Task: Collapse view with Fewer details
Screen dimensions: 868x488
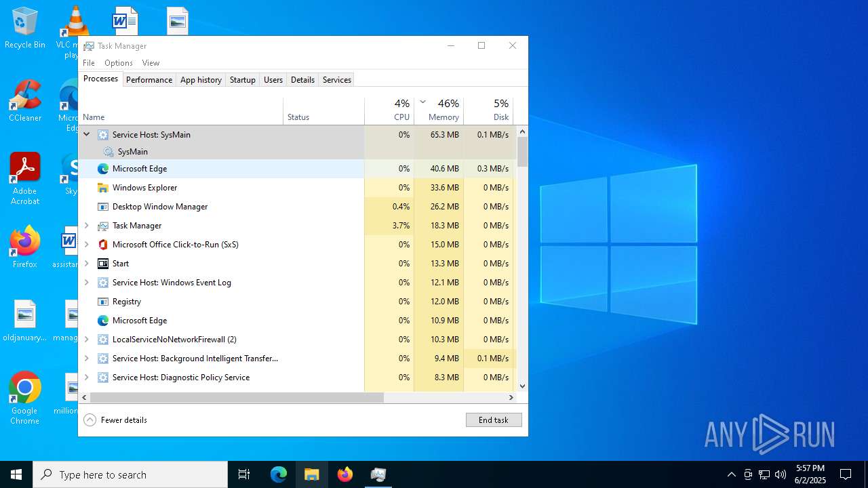Action: click(x=115, y=420)
